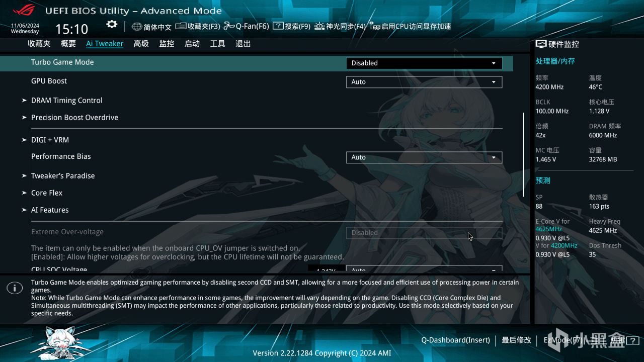Click the 1.128 V core voltage value
Image resolution: width=644 pixels, height=362 pixels.
[599, 111]
